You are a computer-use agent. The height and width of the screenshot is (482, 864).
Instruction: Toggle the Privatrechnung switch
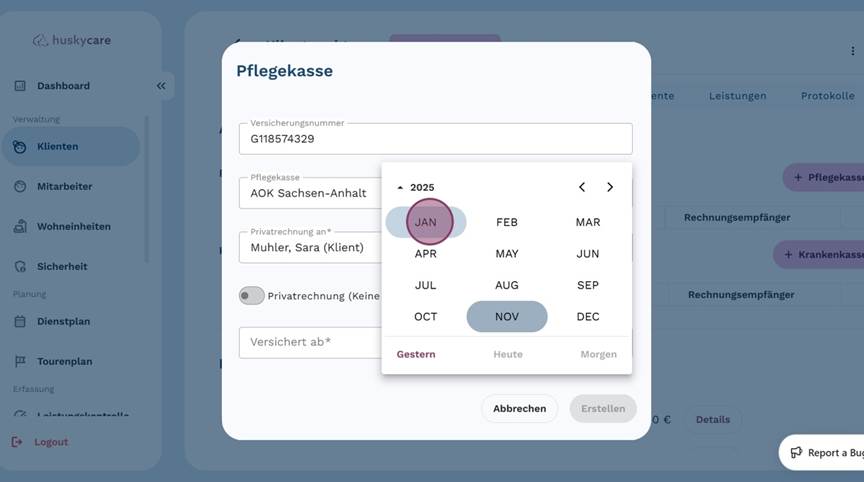tap(251, 296)
